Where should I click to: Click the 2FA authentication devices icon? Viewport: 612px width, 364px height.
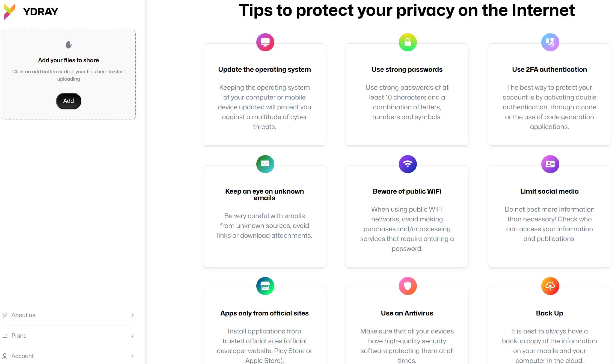[x=550, y=42]
